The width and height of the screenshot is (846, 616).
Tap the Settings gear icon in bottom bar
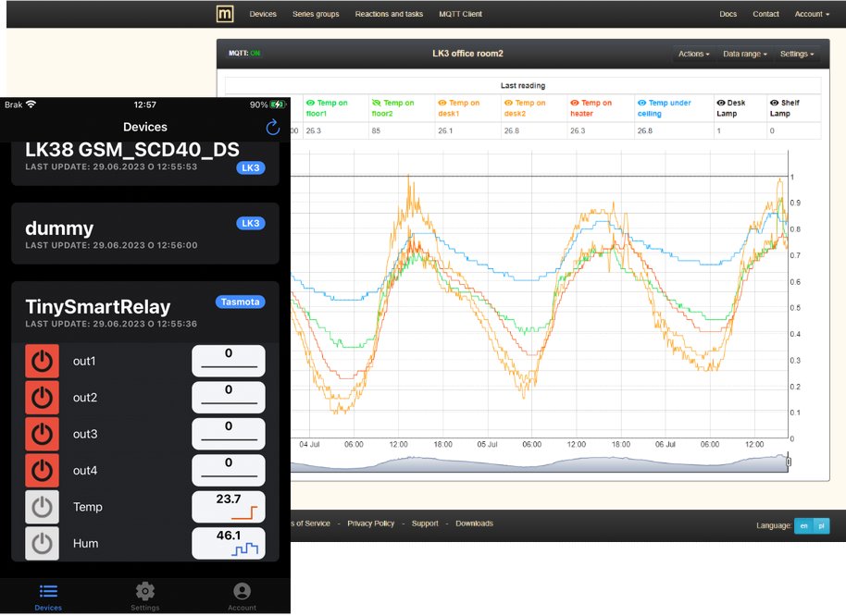[144, 592]
